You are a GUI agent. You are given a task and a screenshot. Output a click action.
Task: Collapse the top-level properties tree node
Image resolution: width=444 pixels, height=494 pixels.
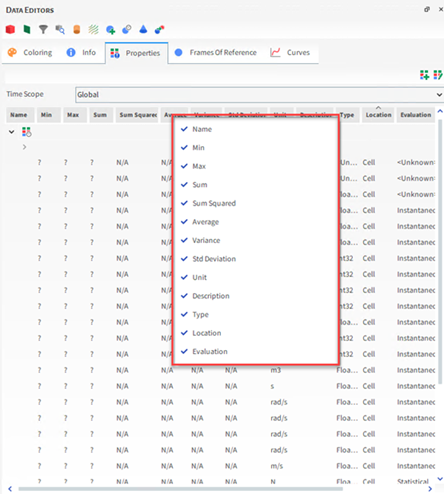tap(11, 132)
